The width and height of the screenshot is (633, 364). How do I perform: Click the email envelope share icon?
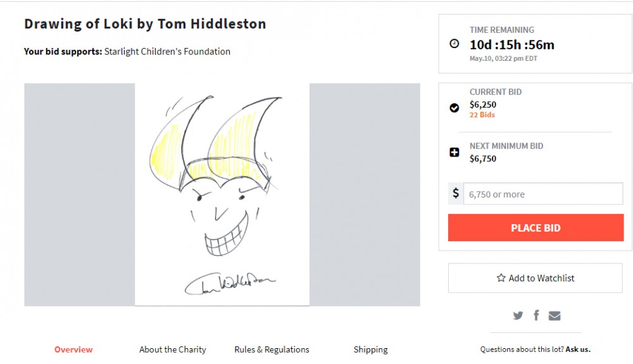[x=555, y=315]
